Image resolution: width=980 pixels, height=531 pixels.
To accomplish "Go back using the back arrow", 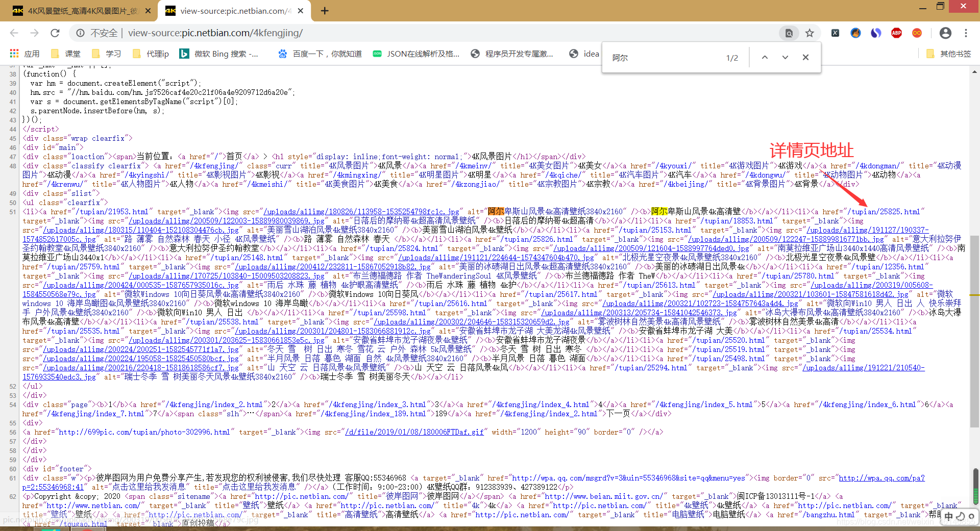I will [14, 33].
